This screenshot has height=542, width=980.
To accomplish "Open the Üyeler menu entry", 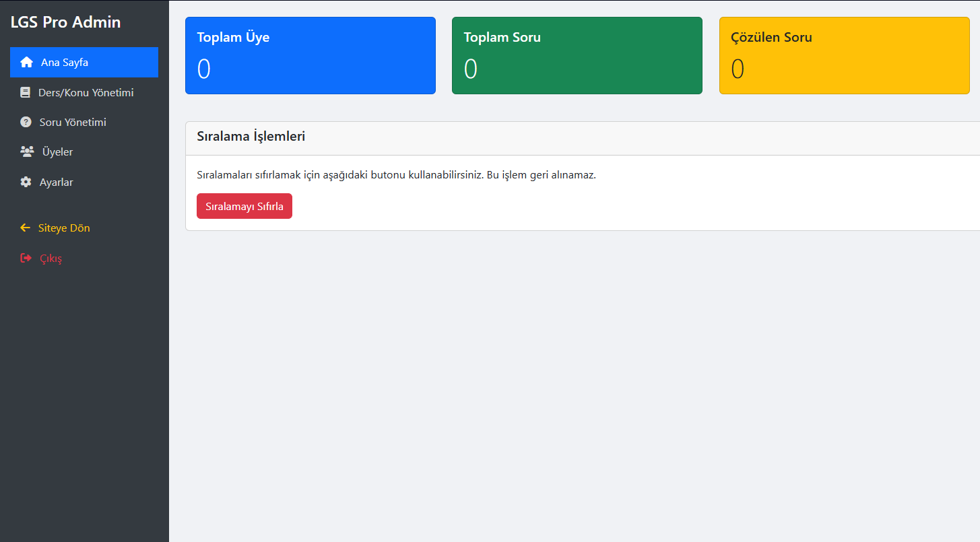I will coord(57,152).
